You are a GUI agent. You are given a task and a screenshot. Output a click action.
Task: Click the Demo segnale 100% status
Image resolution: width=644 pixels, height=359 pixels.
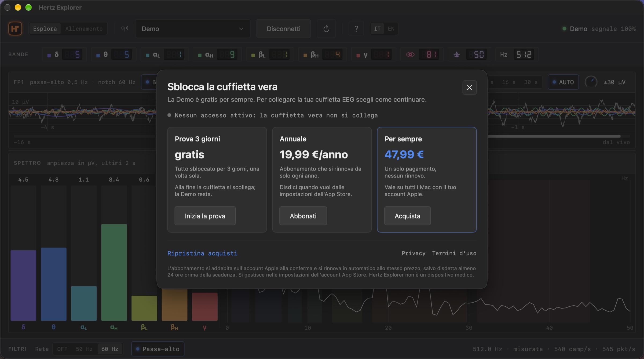[599, 28]
